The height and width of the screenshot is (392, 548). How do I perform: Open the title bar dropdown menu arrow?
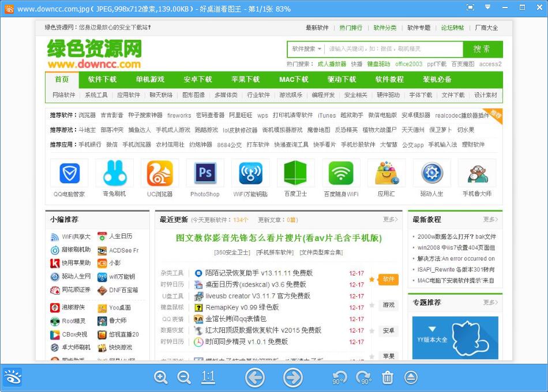pos(487,8)
